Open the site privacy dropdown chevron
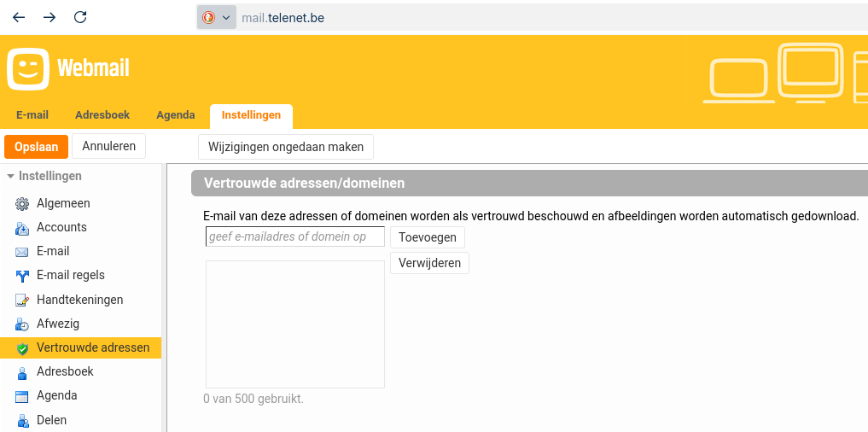868x432 pixels. tap(226, 18)
